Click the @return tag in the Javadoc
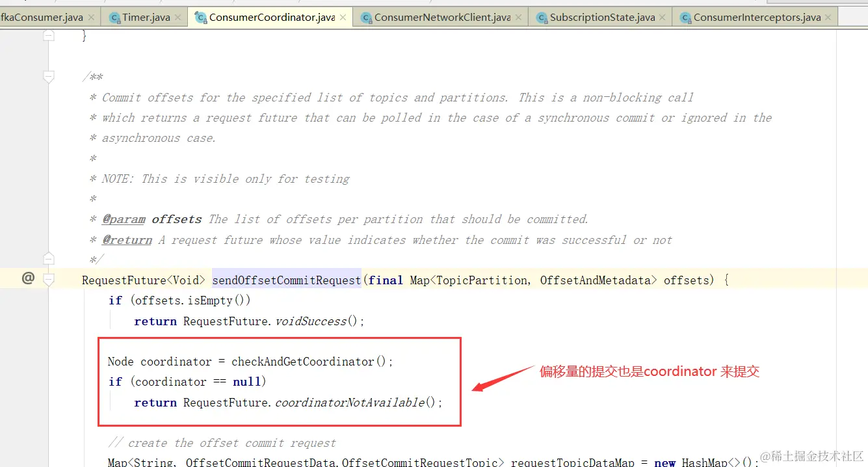868x467 pixels. pyautogui.click(x=127, y=240)
